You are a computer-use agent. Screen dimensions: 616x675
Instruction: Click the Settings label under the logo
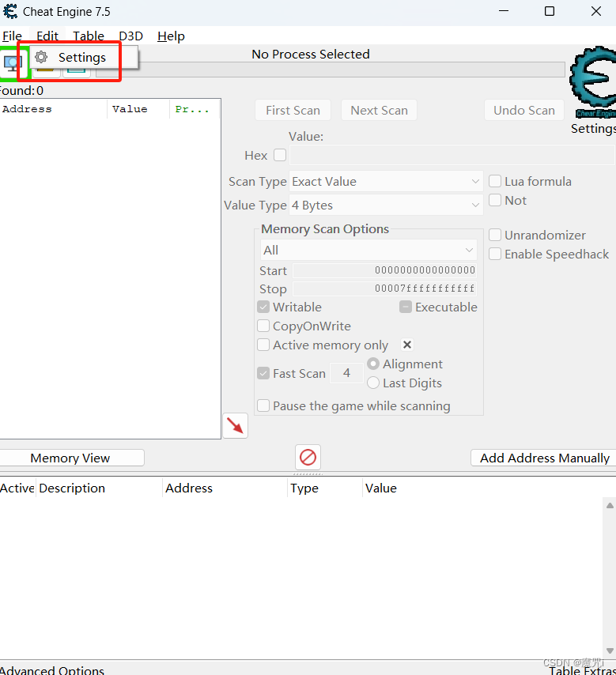[x=593, y=128]
